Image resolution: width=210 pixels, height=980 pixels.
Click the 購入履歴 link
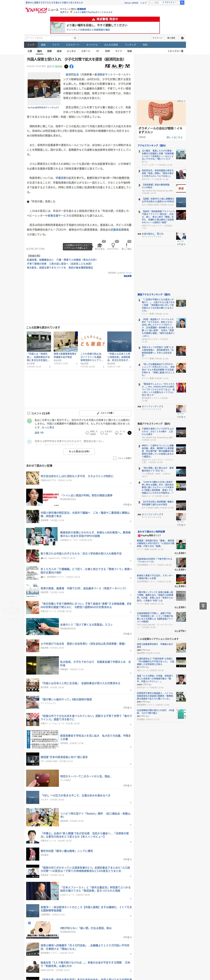171,38
